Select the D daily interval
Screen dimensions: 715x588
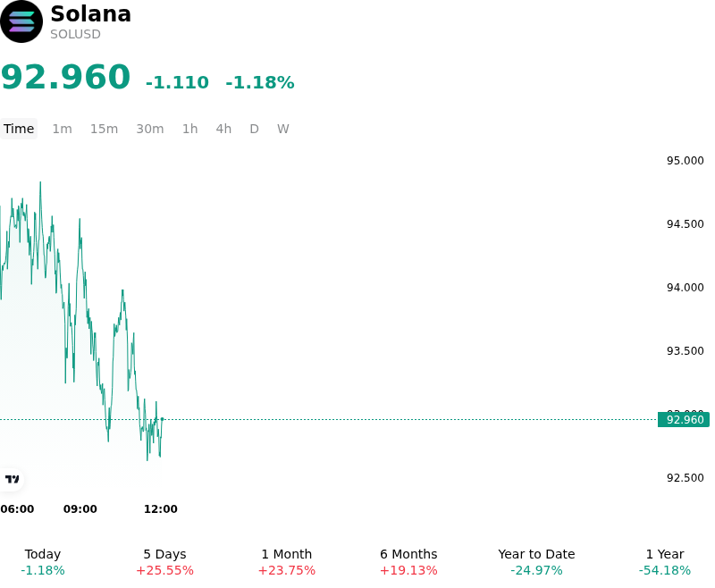pos(254,129)
